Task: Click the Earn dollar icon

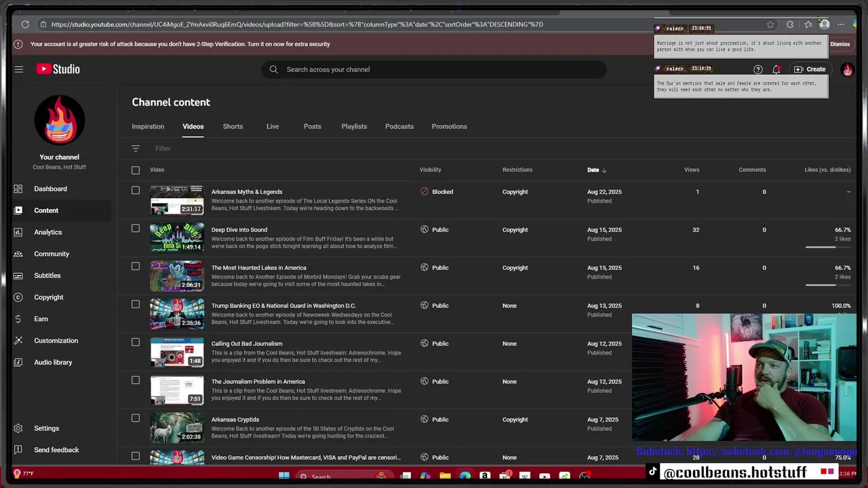Action: pyautogui.click(x=18, y=319)
